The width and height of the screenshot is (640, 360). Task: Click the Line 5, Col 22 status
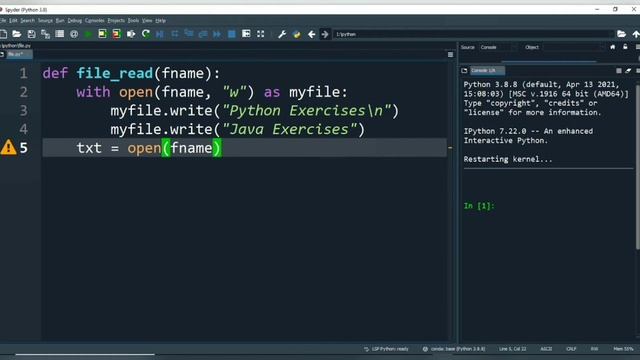coord(512,349)
